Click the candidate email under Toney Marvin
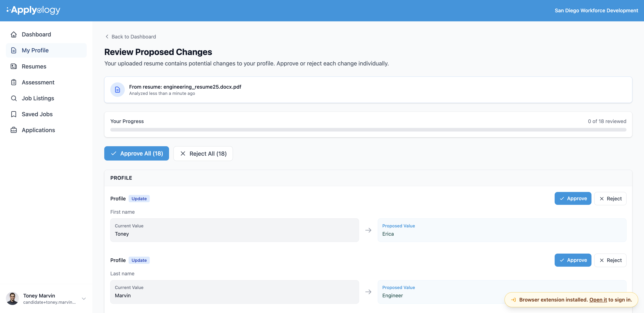This screenshot has height=313, width=644. (50, 302)
